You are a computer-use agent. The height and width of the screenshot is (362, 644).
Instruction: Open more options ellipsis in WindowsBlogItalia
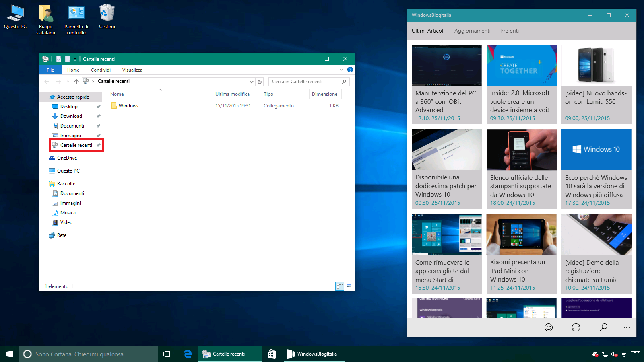(627, 327)
